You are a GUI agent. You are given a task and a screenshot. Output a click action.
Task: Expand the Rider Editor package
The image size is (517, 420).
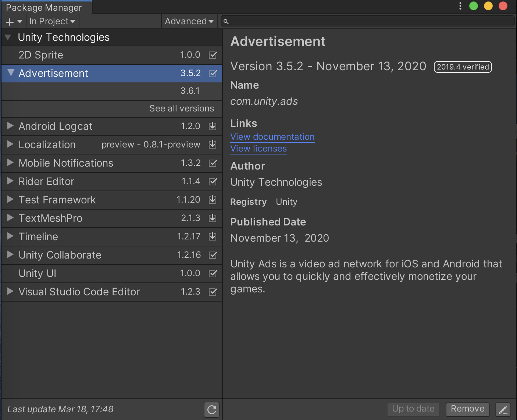pyautogui.click(x=10, y=181)
